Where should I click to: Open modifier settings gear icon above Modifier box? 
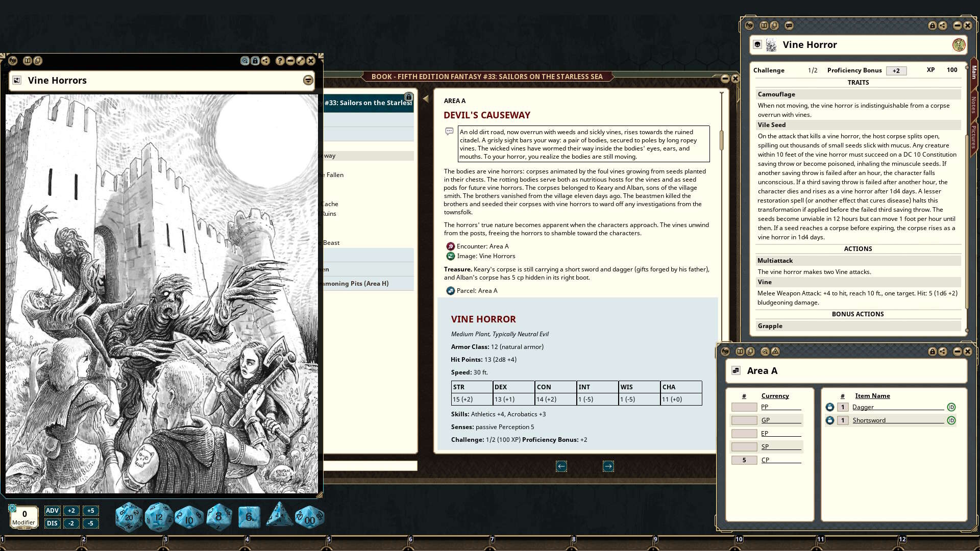[x=12, y=508]
